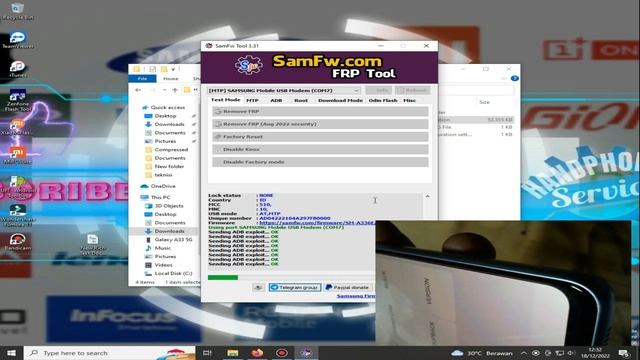The height and width of the screenshot is (360, 640).
Task: Open the Bandicam desktop shortcut
Action: click(17, 242)
